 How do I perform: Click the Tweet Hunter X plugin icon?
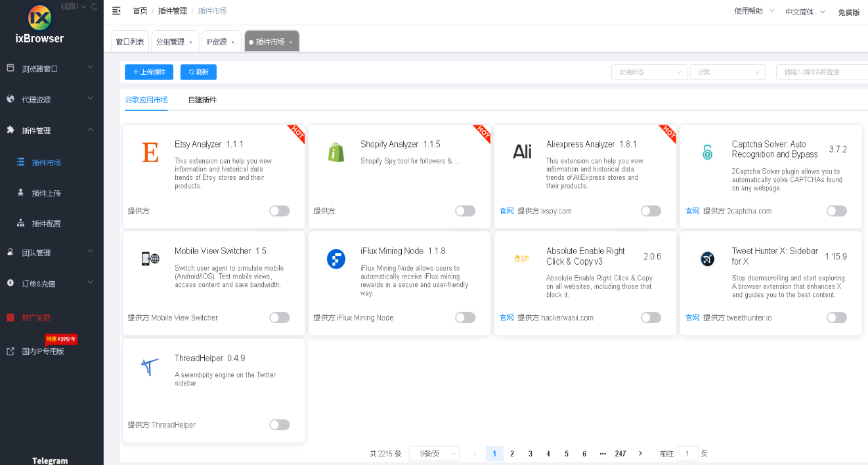707,259
